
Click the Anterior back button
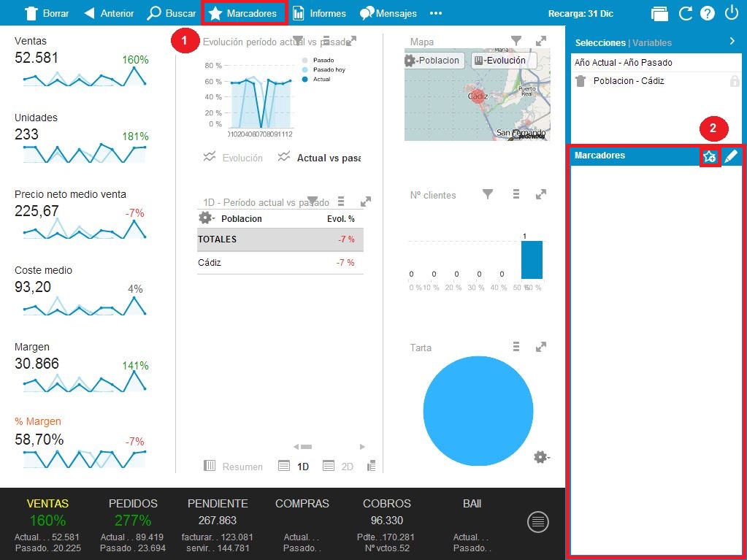[x=110, y=13]
